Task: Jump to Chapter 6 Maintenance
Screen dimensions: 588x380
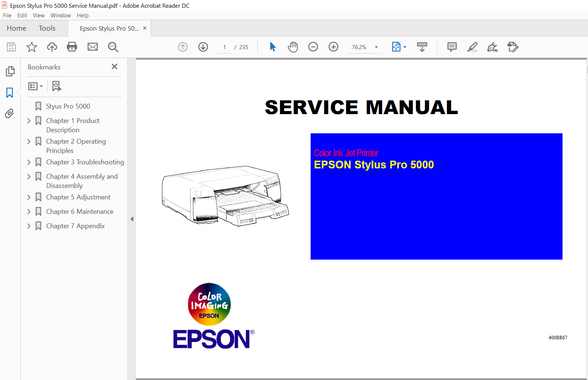Action: pyautogui.click(x=79, y=212)
